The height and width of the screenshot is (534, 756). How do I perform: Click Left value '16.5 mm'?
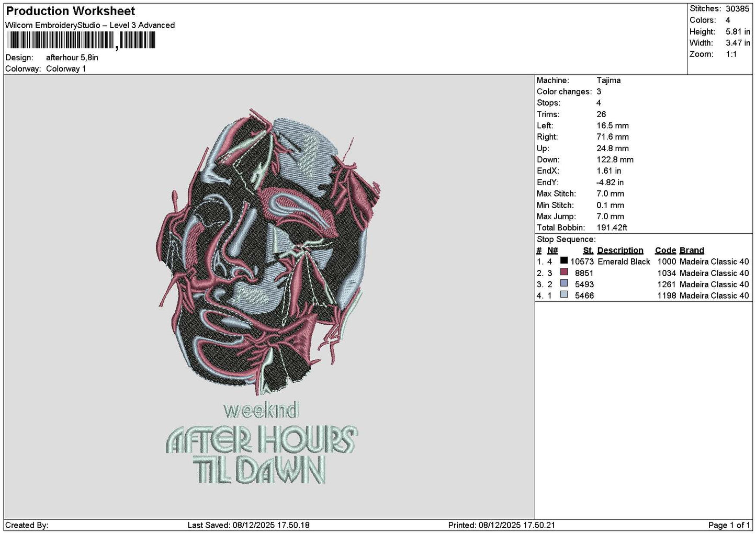point(613,126)
